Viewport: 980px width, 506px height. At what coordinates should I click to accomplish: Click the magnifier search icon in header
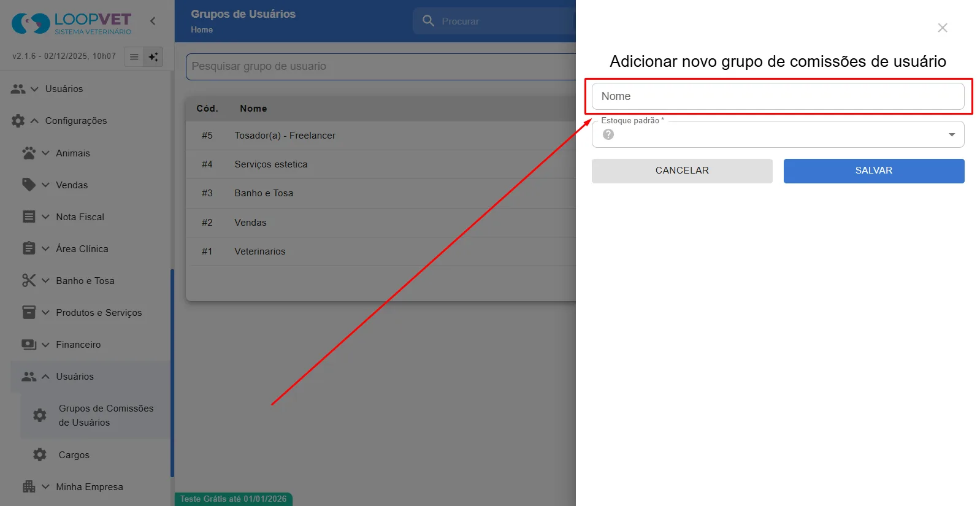coord(428,21)
